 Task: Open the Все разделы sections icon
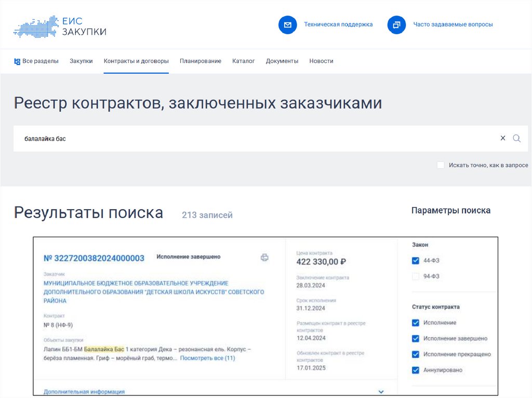17,61
